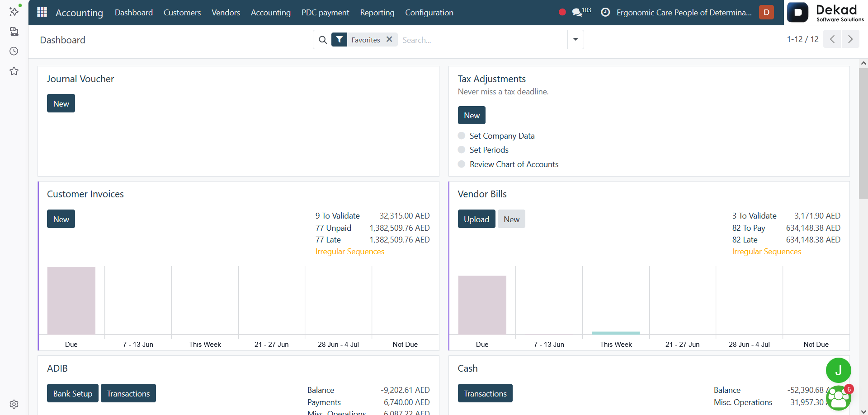Go to next page using right chevron
868x415 pixels.
pos(850,39)
